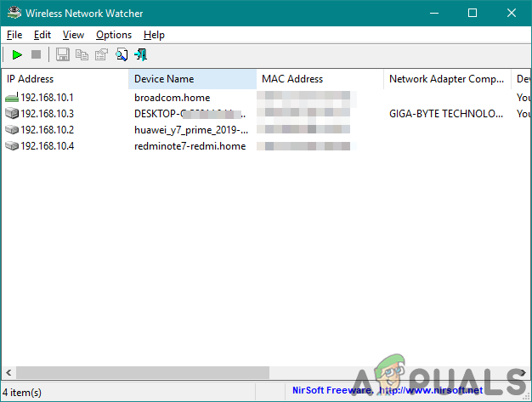Screen dimensions: 532x402
Task: Select the 192.168.10.1 IP address
Action: point(47,98)
